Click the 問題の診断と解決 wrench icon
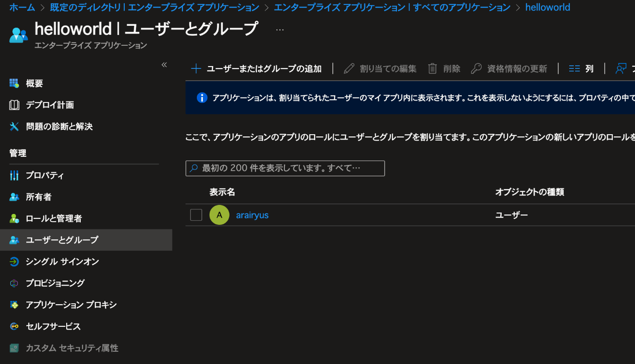Viewport: 635px width, 364px height. [14, 126]
